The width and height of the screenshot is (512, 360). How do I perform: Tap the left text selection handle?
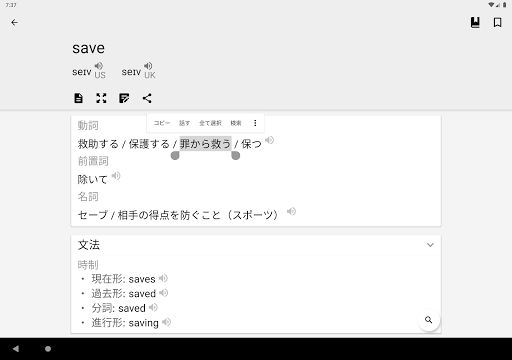point(175,155)
